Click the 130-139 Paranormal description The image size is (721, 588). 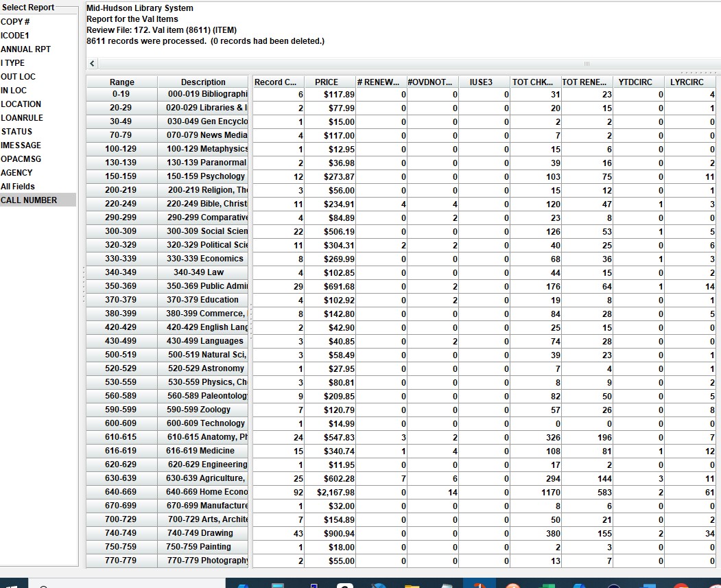coord(203,163)
